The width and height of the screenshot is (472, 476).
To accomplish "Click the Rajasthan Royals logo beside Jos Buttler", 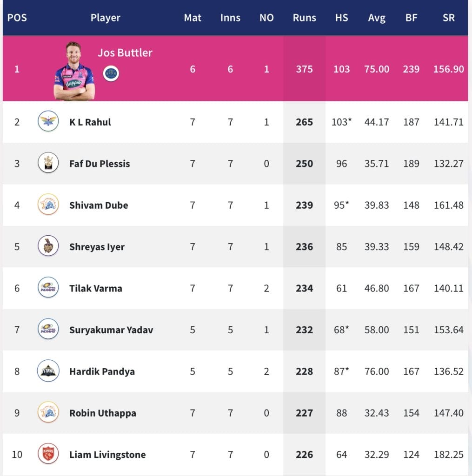I will click(111, 73).
